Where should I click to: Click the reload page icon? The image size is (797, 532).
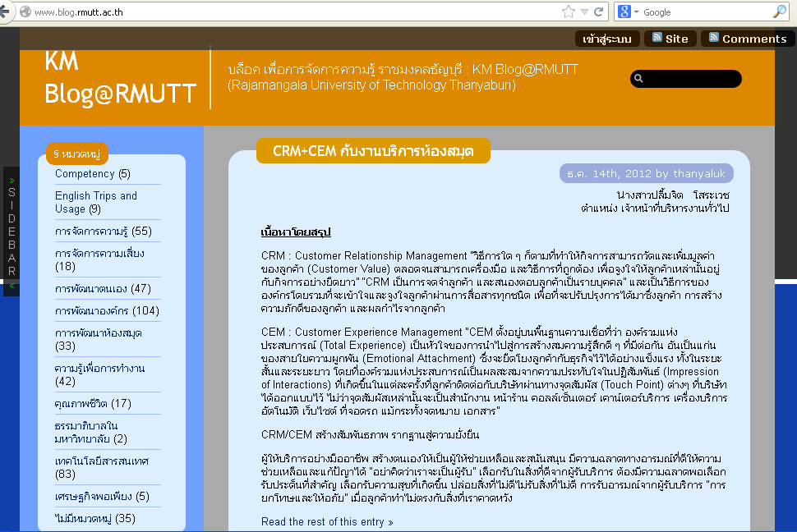(599, 11)
